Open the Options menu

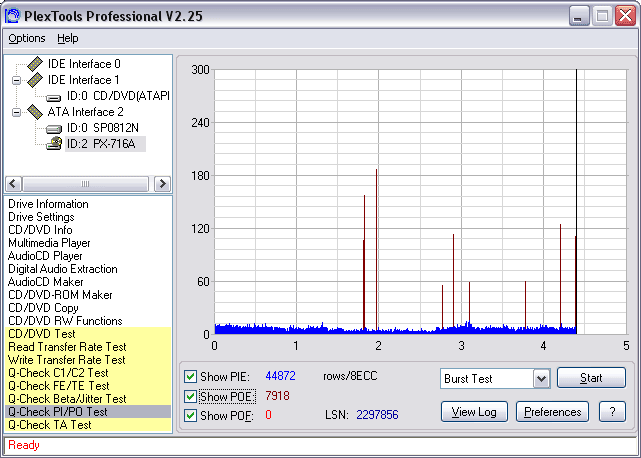(27, 38)
